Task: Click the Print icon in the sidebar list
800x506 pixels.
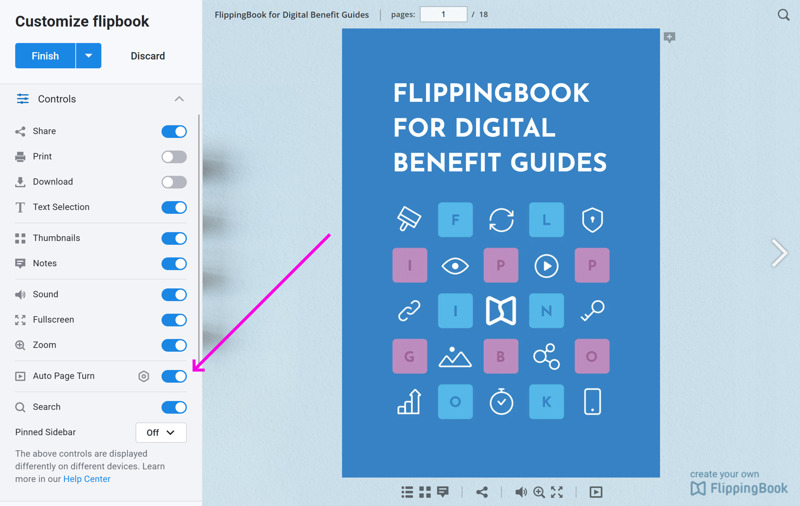Action: (x=20, y=157)
